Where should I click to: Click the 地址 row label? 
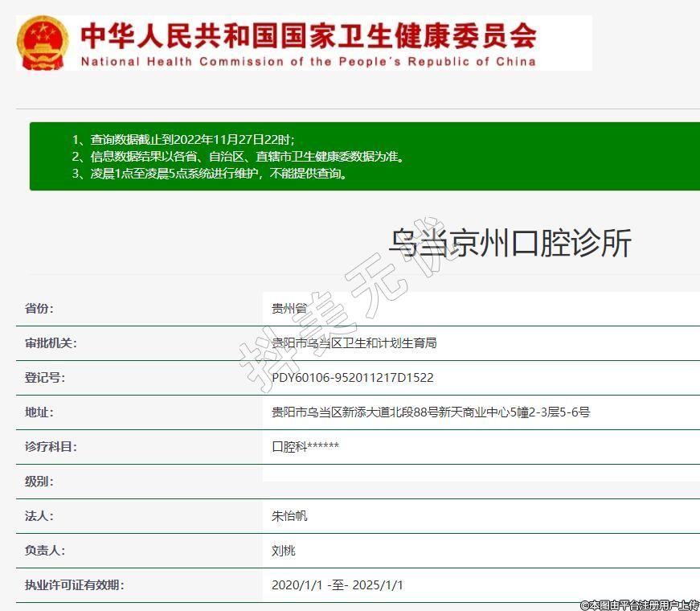[39, 412]
